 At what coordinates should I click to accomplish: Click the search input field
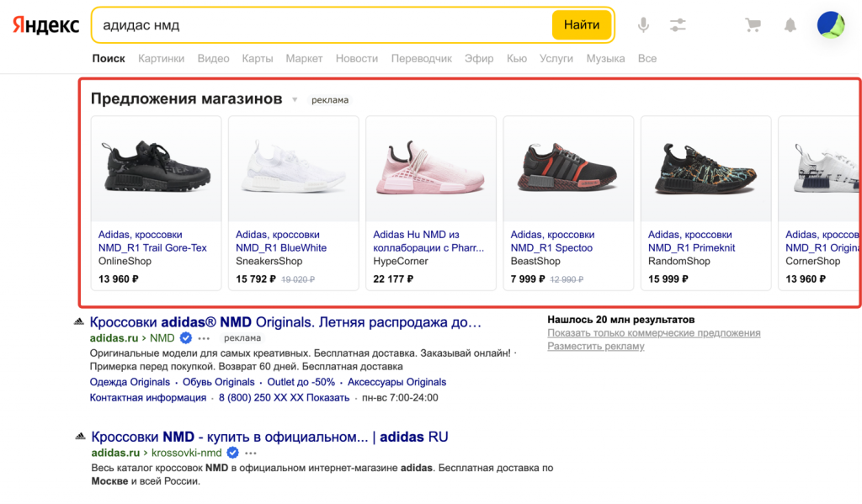click(320, 25)
